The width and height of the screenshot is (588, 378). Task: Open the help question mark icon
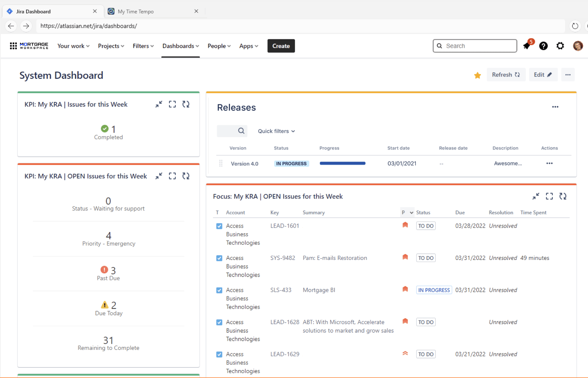543,46
